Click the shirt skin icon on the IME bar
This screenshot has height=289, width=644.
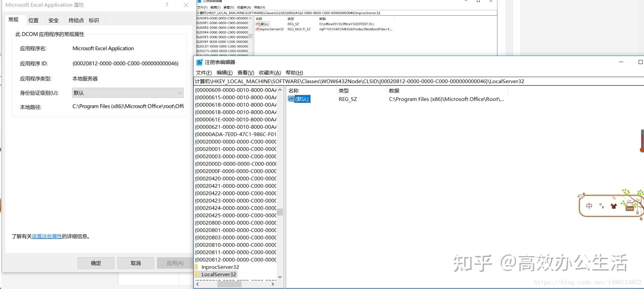click(613, 206)
